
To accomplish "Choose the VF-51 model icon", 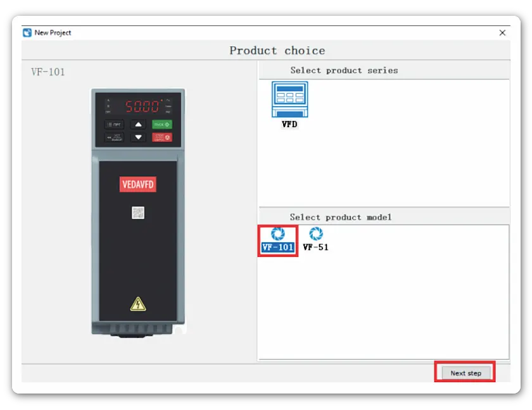I will coord(315,234).
